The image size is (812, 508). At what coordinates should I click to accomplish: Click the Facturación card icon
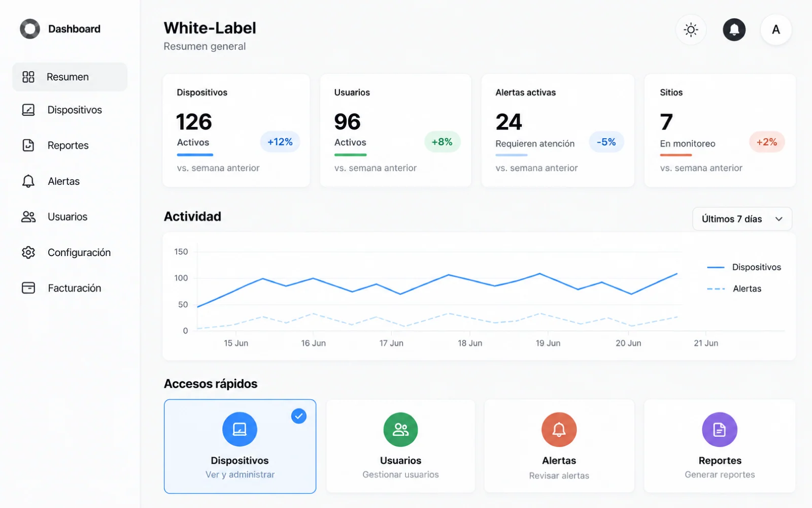point(28,288)
